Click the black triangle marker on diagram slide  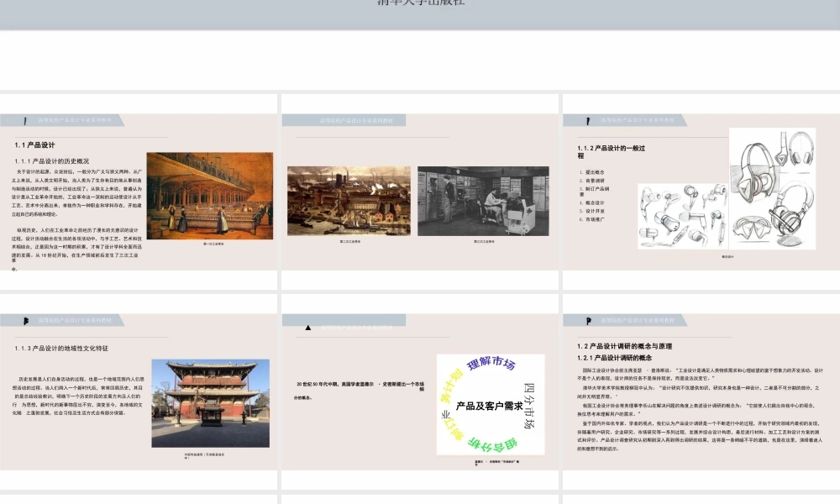click(308, 328)
